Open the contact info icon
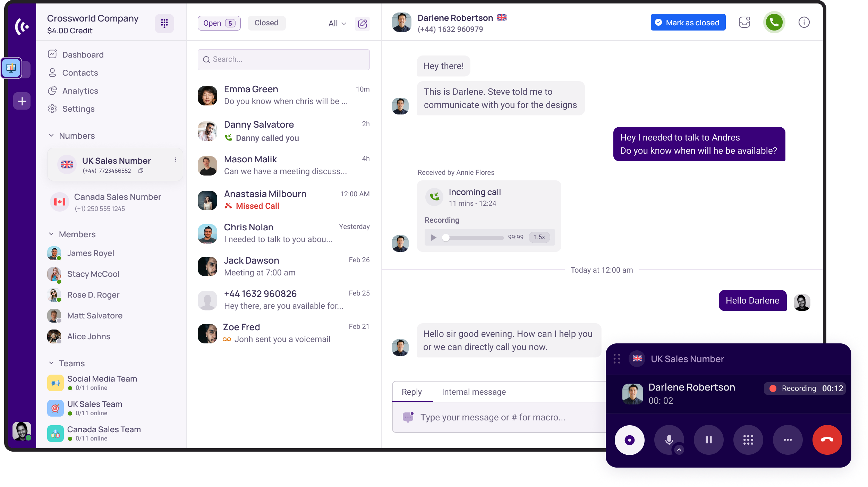Viewport: 868px width, 487px height. pos(803,23)
